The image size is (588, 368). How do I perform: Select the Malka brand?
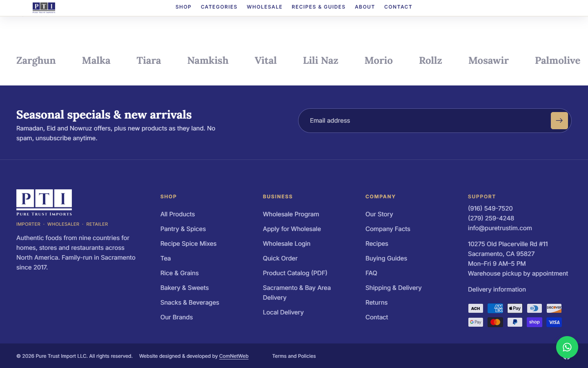click(96, 61)
